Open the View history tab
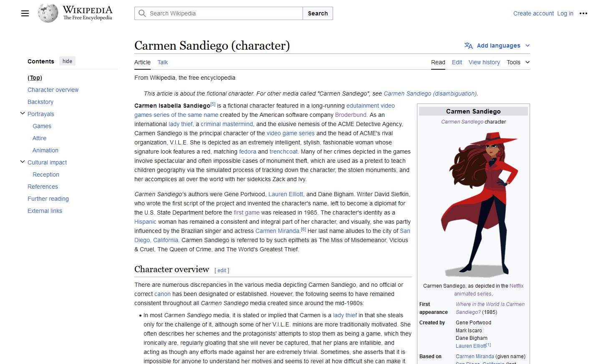The width and height of the screenshot is (611, 364). 484,62
